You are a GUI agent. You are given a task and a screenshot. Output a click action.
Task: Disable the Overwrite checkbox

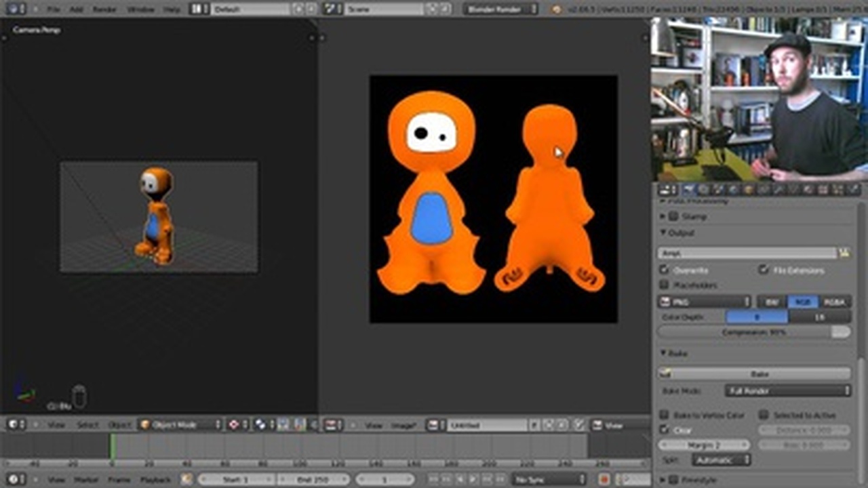pos(665,270)
